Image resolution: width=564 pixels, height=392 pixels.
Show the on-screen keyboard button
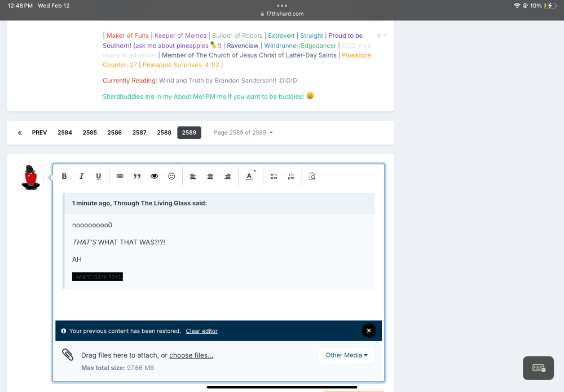click(x=538, y=368)
